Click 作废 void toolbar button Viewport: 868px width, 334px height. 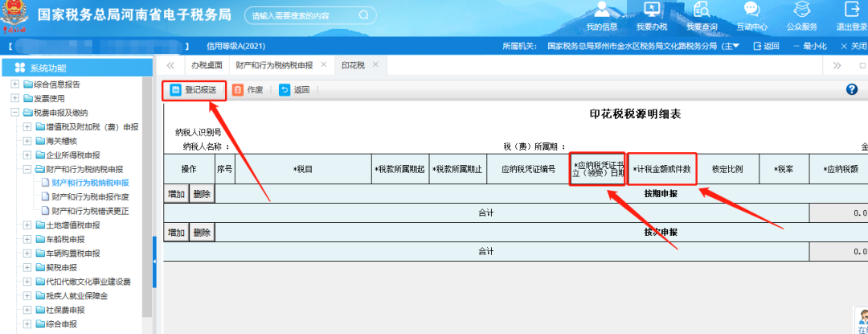(248, 90)
